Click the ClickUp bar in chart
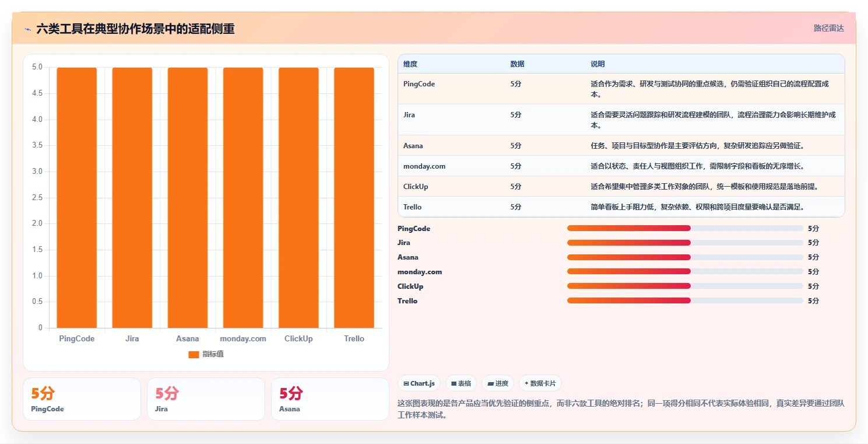Viewport: 868px width, 444px height. [x=298, y=198]
